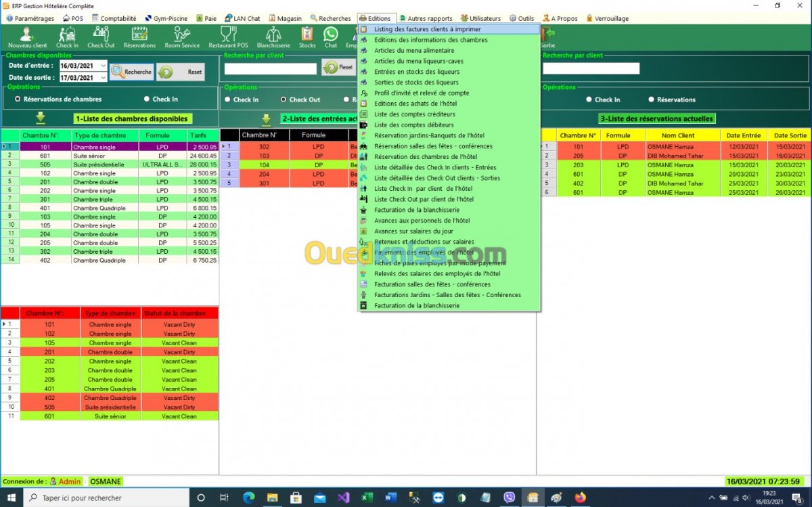Select the Check In radio beside Check Out
This screenshot has width=812, height=507.
point(227,100)
